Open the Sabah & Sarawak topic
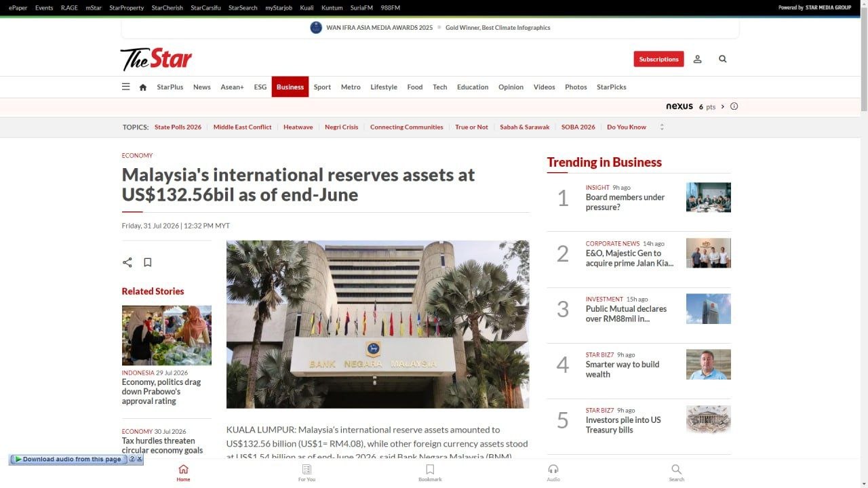This screenshot has height=488, width=868. (x=525, y=127)
